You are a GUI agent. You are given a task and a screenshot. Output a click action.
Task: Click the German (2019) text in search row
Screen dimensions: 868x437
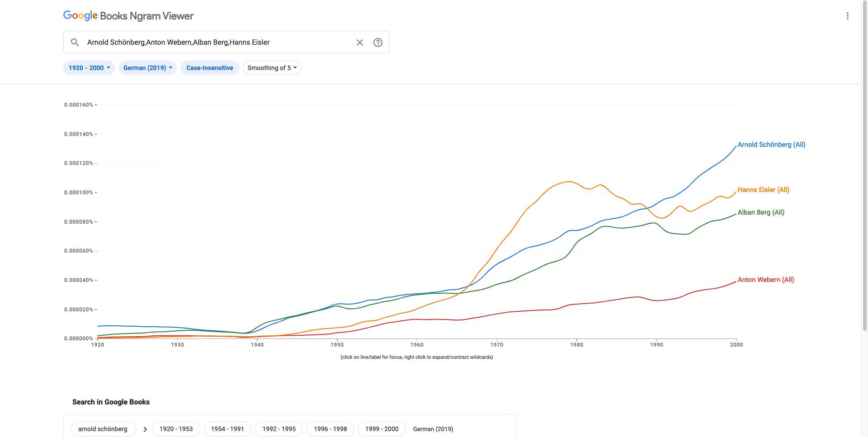coord(433,429)
